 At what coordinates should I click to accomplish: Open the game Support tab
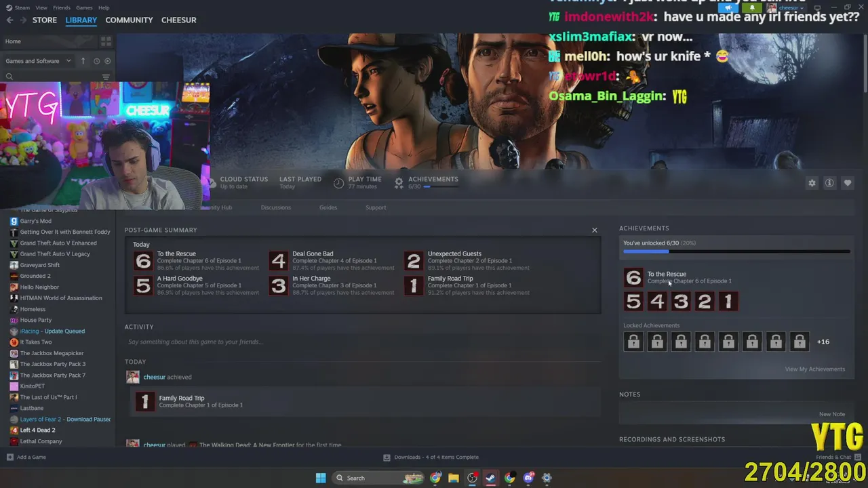tap(376, 207)
